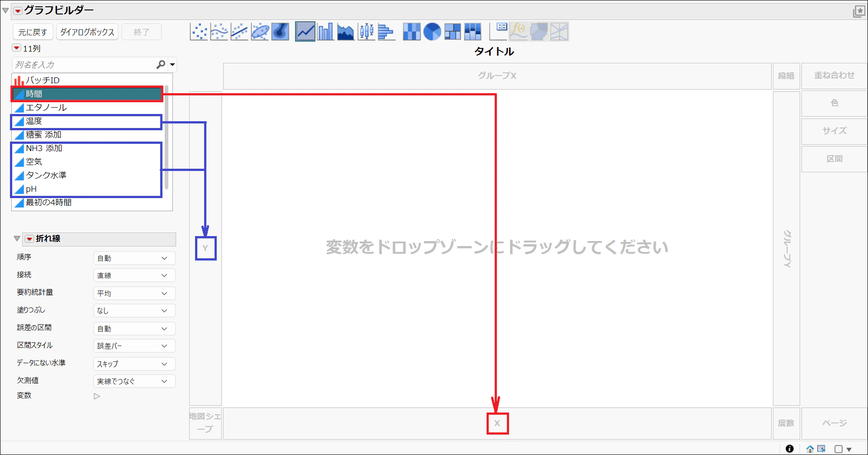
Task: Open the 接続 dropdown showing 直線
Action: [134, 275]
